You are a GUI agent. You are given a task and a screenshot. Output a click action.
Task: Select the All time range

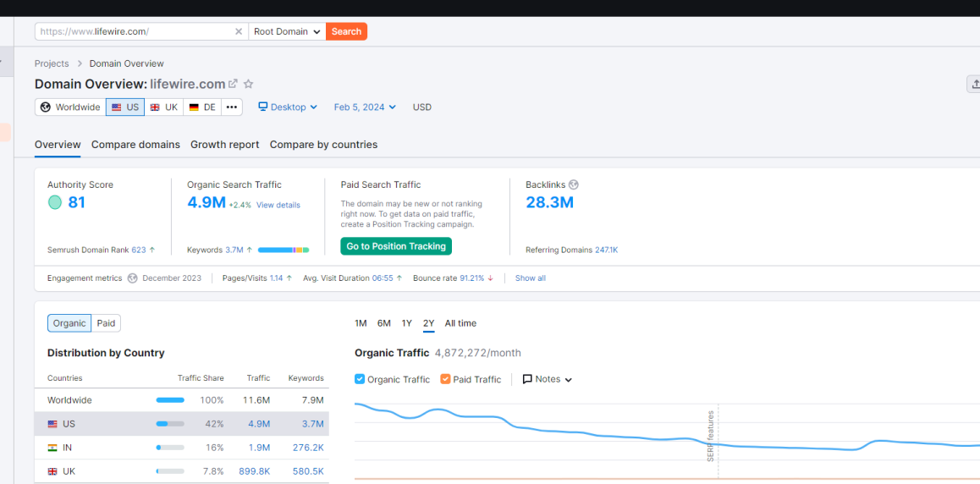pyautogui.click(x=460, y=323)
